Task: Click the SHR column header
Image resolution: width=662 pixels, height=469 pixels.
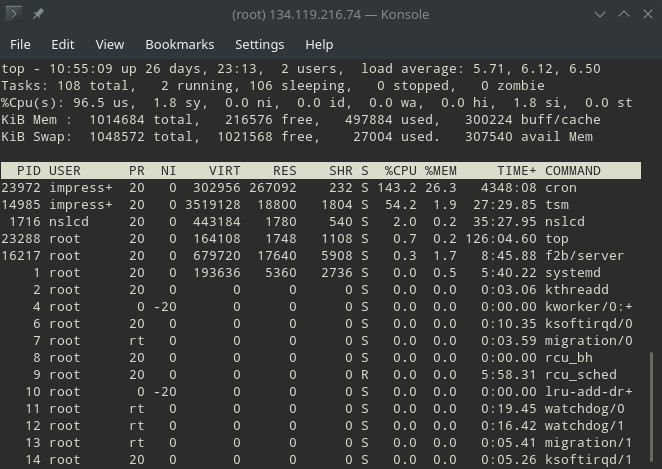Action: (340, 171)
